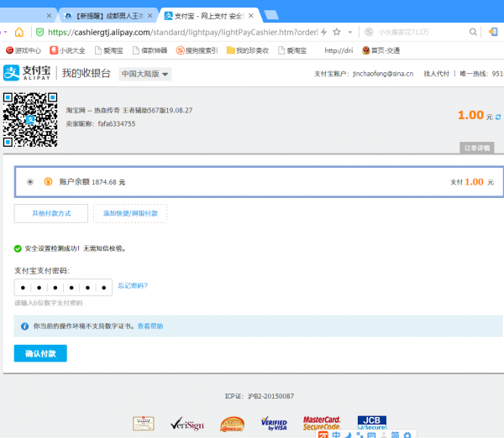
Task: Switch to the 【新提醒】成都男人 tab
Action: click(x=108, y=16)
